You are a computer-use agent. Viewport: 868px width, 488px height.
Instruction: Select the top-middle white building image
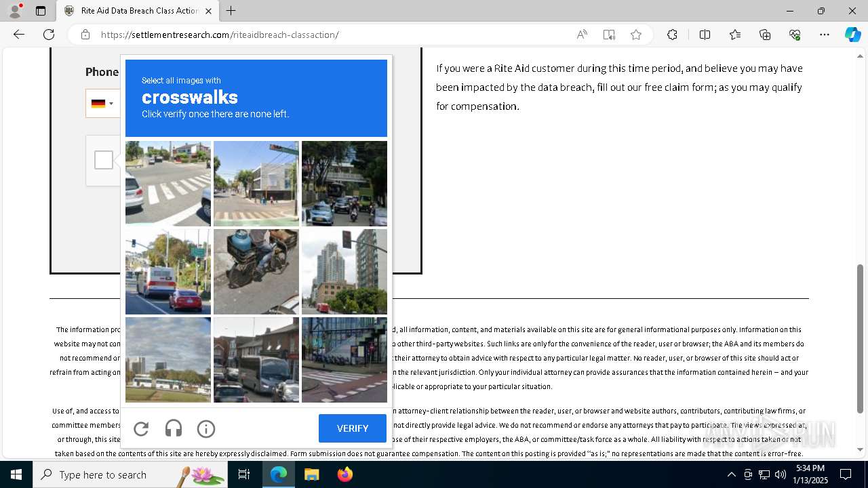[256, 184]
